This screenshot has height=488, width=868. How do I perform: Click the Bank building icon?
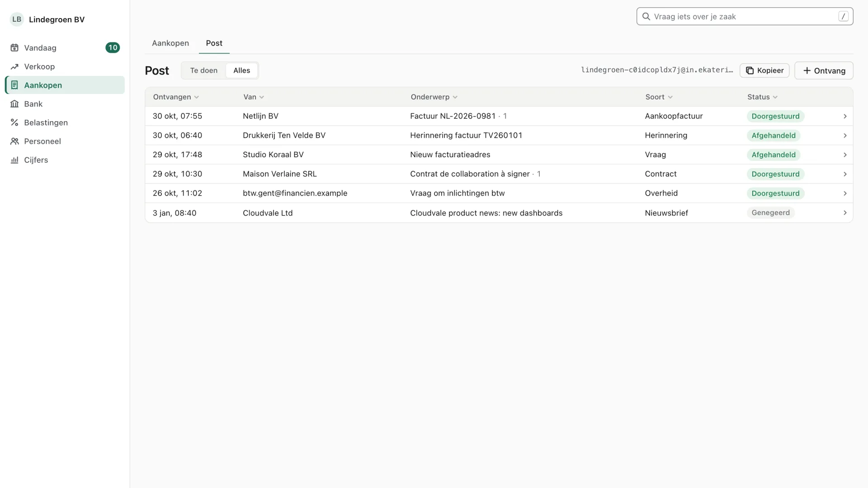[14, 104]
